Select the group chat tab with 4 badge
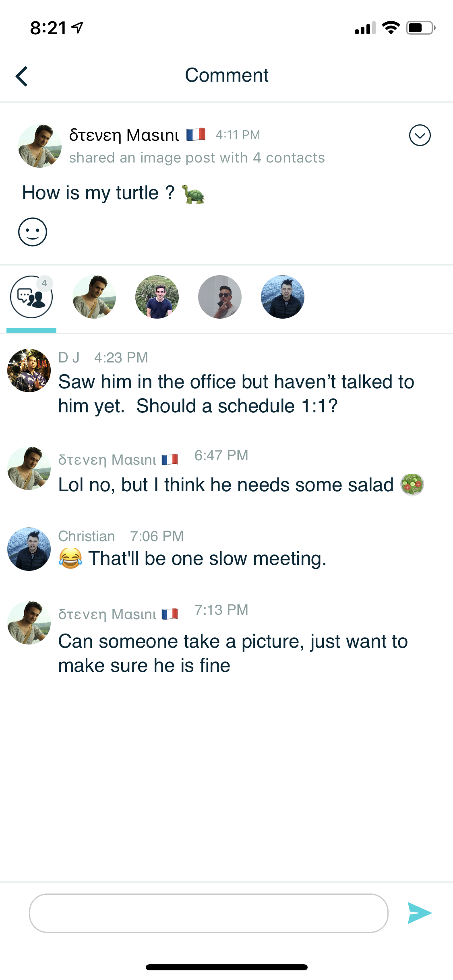Viewport: 453px width, 980px height. pos(31,297)
